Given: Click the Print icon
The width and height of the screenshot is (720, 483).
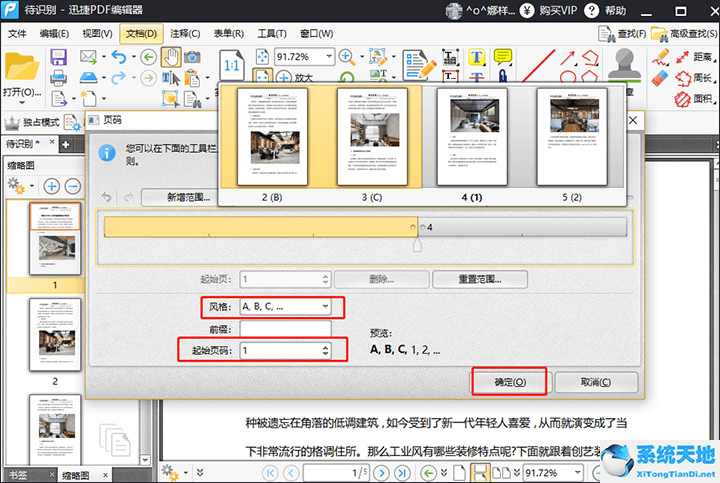Looking at the screenshot, I should pos(58,78).
